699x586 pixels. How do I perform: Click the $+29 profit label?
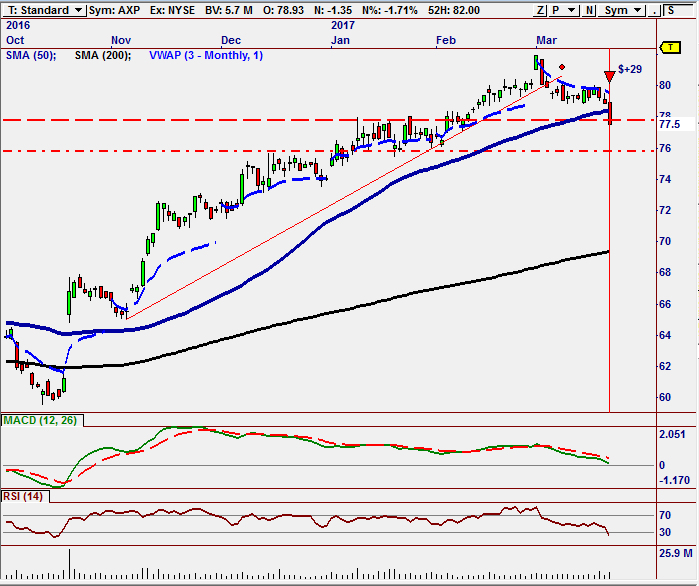tap(630, 69)
